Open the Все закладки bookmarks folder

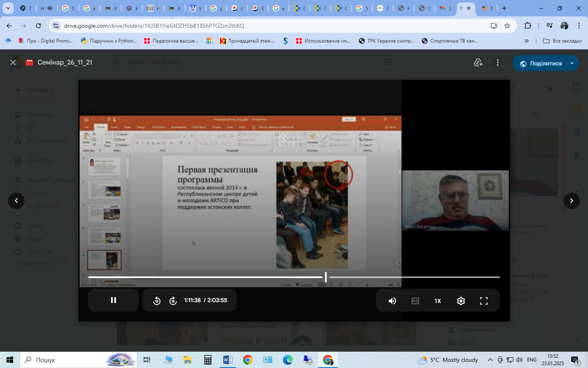tap(562, 41)
